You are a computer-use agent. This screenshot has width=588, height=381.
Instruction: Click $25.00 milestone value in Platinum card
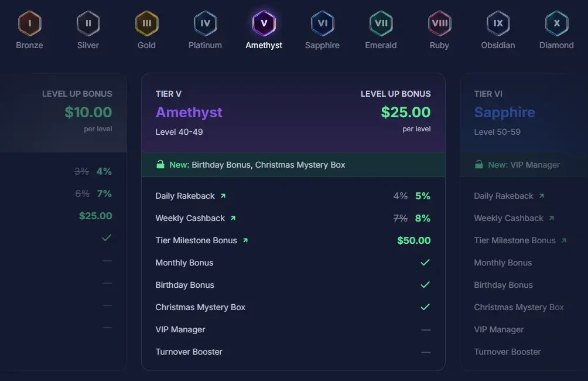(95, 216)
